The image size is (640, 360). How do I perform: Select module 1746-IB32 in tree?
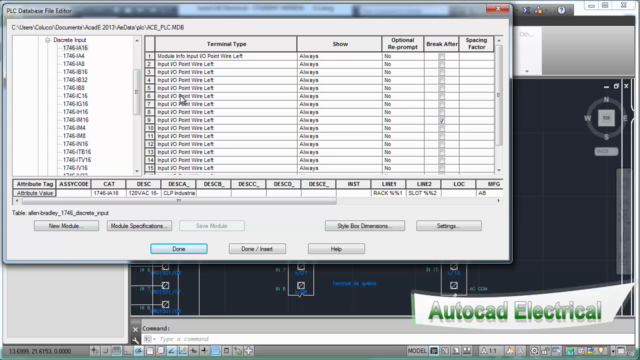click(75, 80)
